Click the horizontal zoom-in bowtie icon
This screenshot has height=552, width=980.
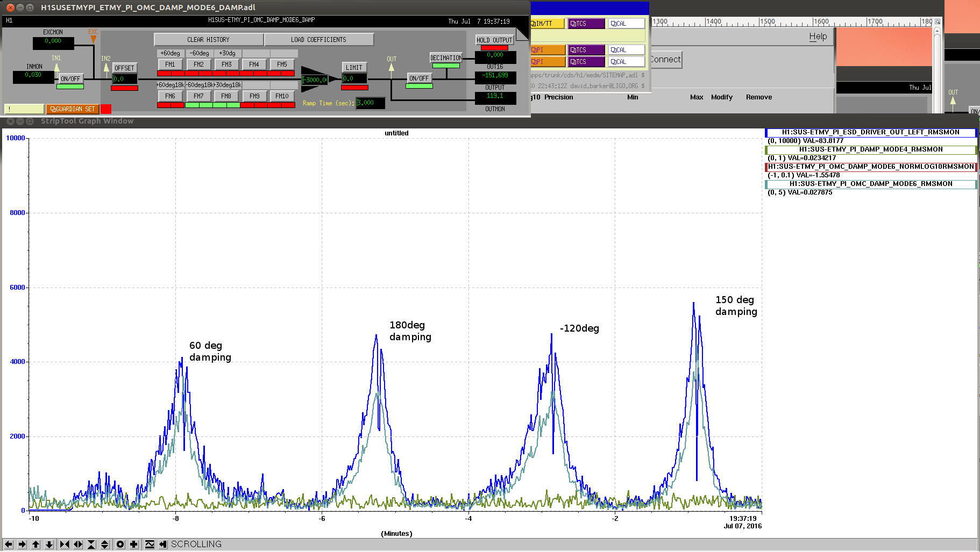pyautogui.click(x=65, y=544)
